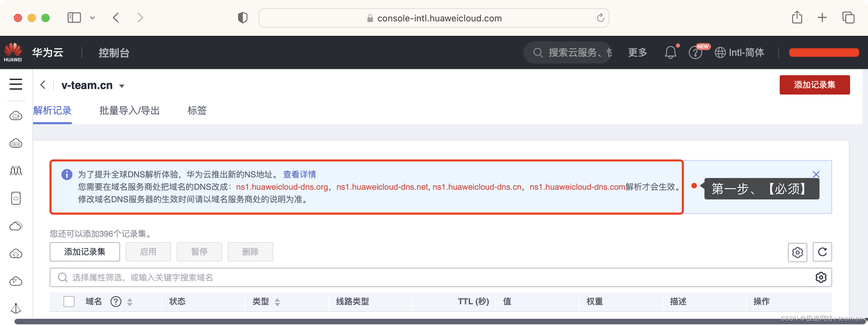Open the hamburger service list menu

(x=16, y=84)
